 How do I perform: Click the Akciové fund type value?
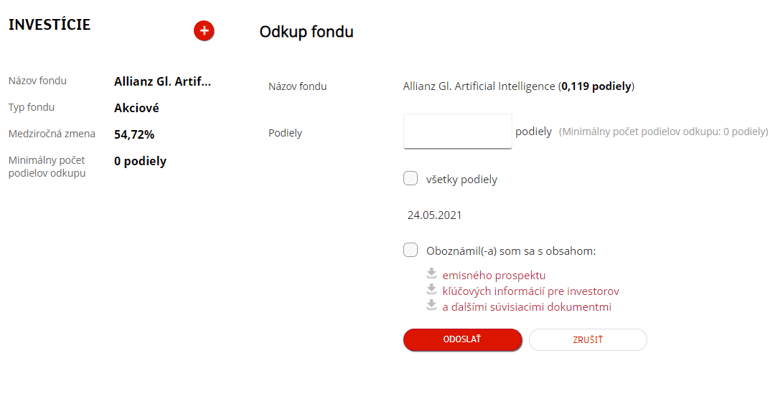click(x=136, y=108)
